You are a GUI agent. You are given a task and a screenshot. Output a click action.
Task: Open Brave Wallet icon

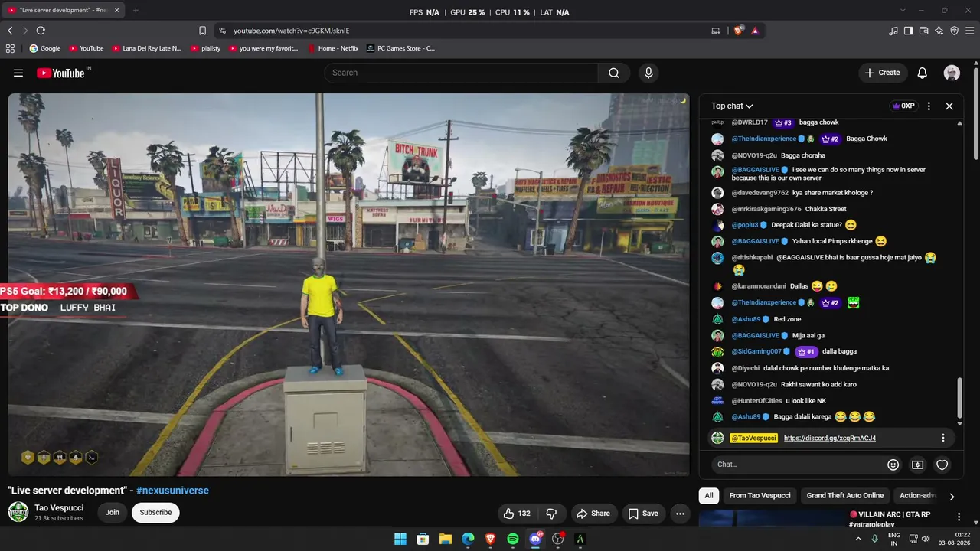click(924, 31)
